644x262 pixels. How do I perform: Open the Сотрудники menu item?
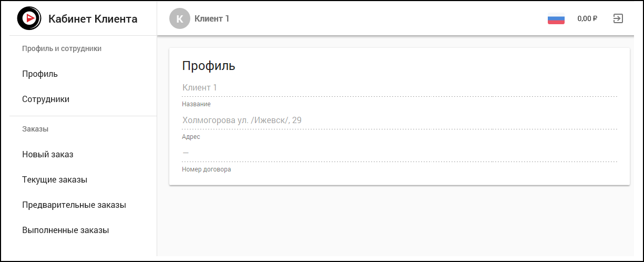(x=46, y=99)
